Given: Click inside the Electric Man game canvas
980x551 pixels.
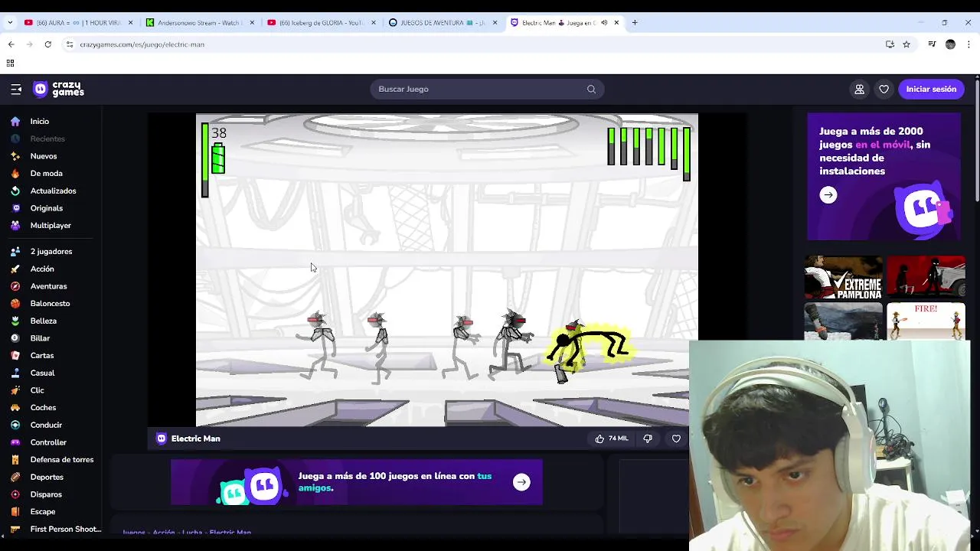Looking at the screenshot, I should click(x=446, y=270).
